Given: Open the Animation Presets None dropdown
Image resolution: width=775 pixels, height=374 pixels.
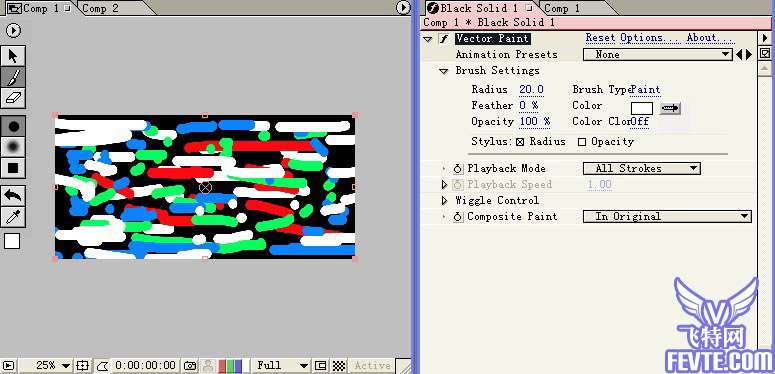Looking at the screenshot, I should (x=657, y=54).
